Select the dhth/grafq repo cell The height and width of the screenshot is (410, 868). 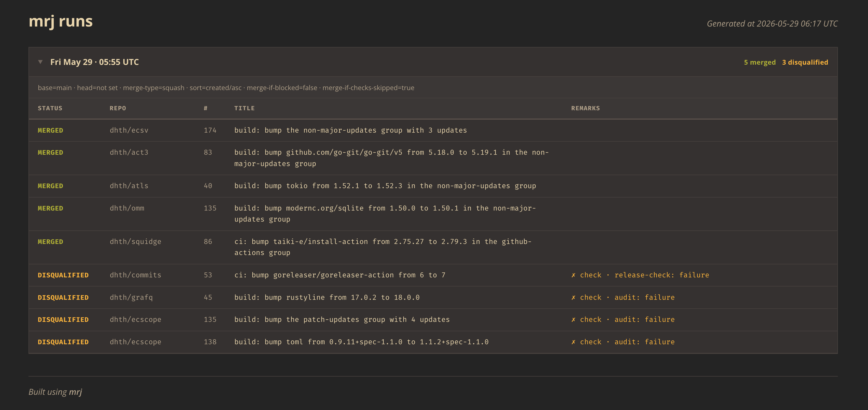pos(131,298)
